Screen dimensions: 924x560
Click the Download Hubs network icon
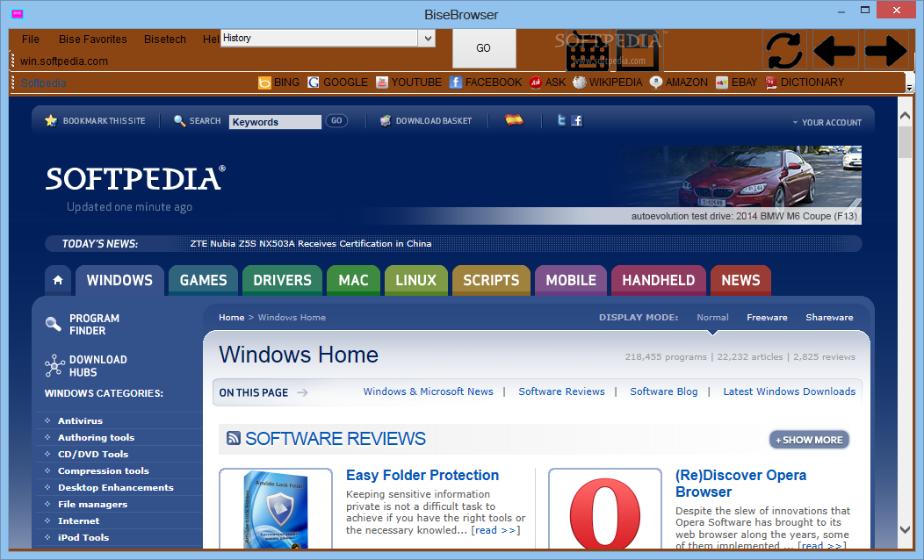(x=54, y=366)
